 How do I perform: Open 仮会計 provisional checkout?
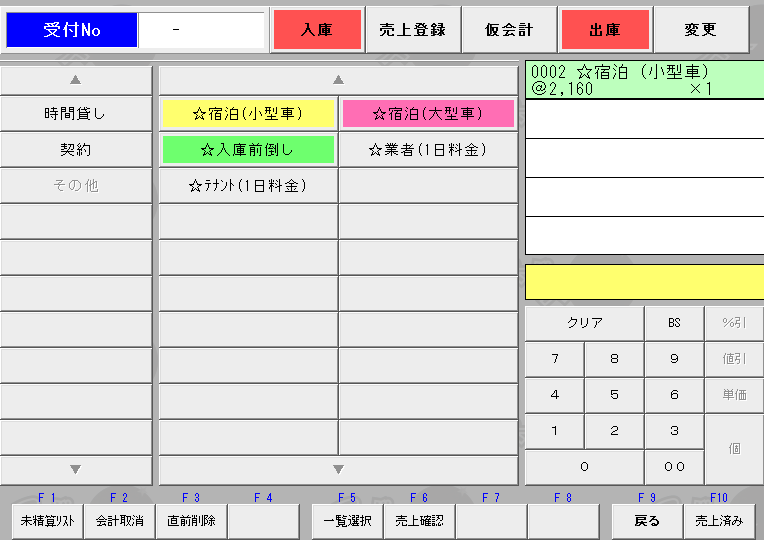coord(509,30)
